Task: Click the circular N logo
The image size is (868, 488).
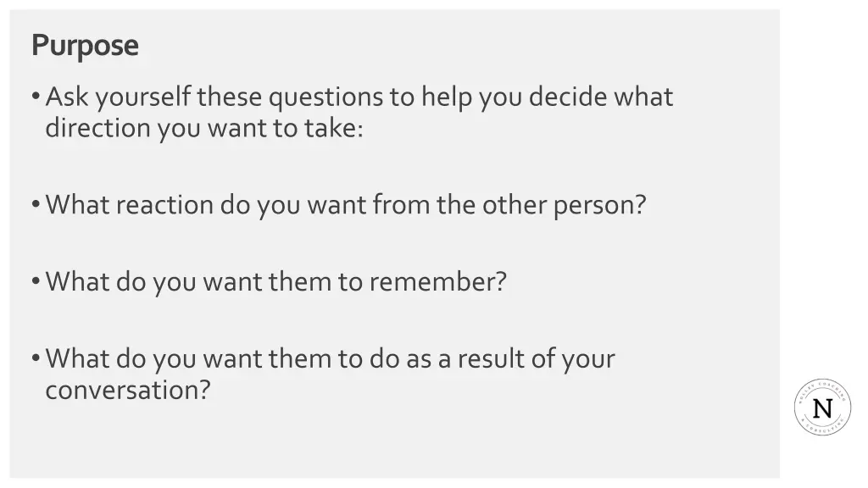Action: [x=822, y=408]
